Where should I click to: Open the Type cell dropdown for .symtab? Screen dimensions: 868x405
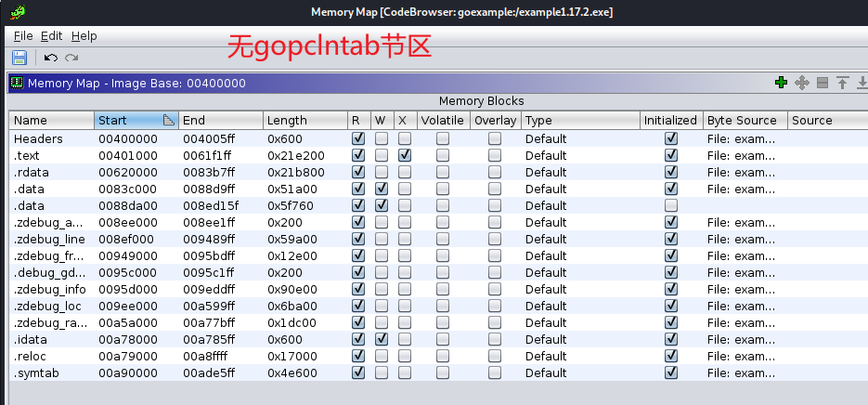coord(579,372)
